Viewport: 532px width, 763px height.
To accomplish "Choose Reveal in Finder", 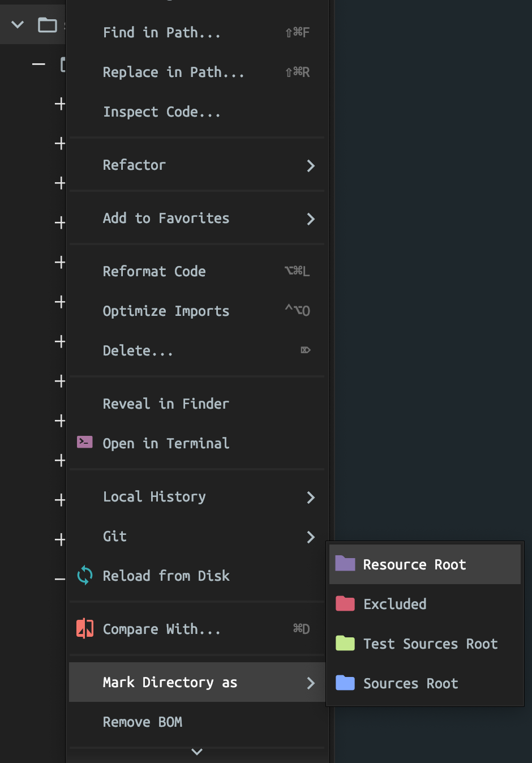I will 166,404.
